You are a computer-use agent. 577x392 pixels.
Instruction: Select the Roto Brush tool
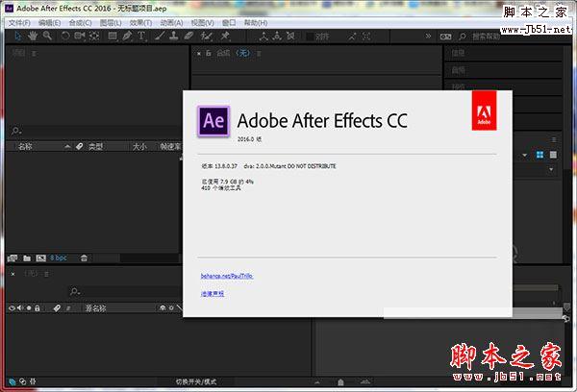[x=207, y=37]
